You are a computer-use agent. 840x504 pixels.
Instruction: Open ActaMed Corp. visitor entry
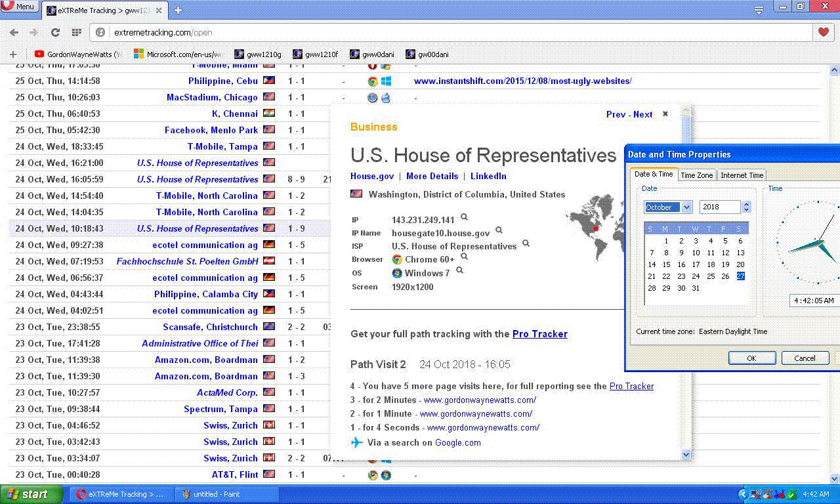click(x=228, y=392)
